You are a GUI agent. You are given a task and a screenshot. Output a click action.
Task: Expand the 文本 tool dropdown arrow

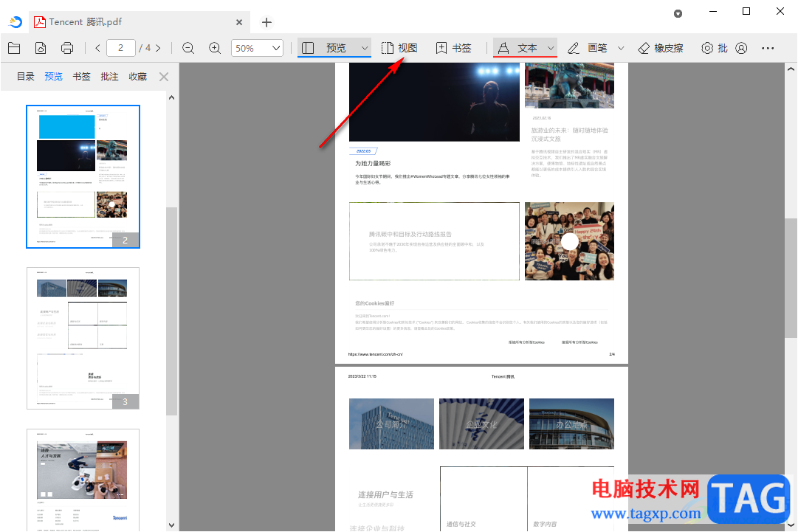click(551, 48)
